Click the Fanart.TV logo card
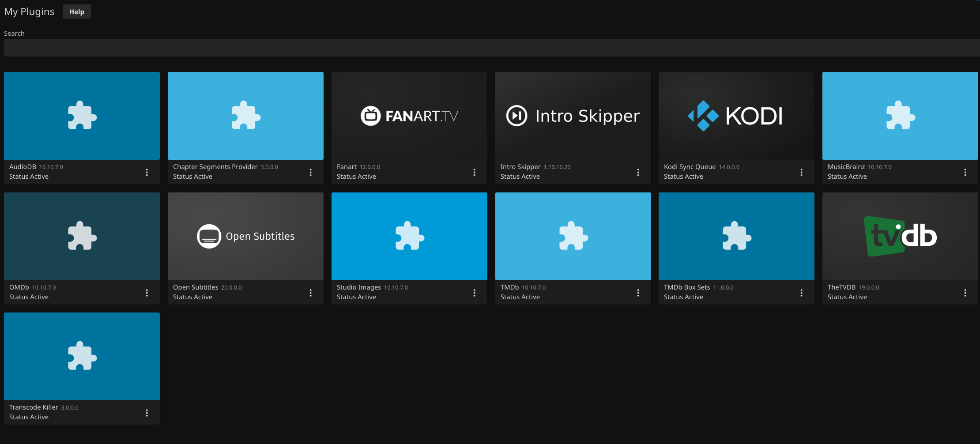This screenshot has height=444, width=980. click(409, 116)
